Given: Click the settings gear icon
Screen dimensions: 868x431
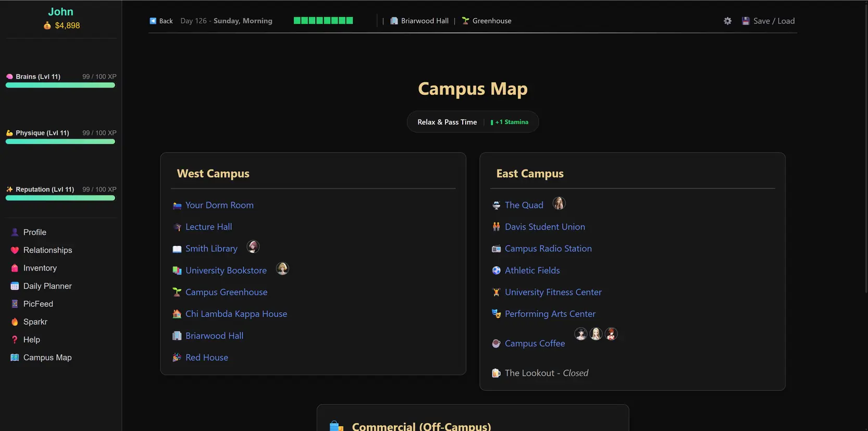Looking at the screenshot, I should click(727, 21).
